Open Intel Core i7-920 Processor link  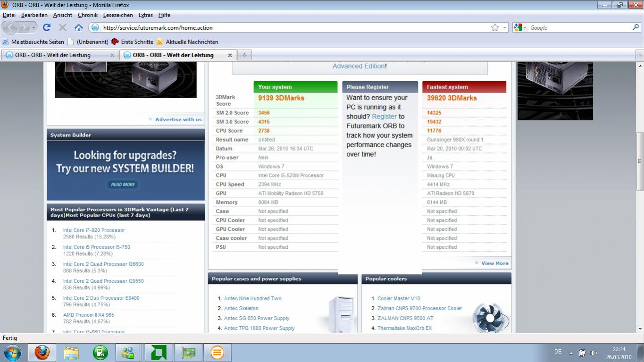click(94, 230)
